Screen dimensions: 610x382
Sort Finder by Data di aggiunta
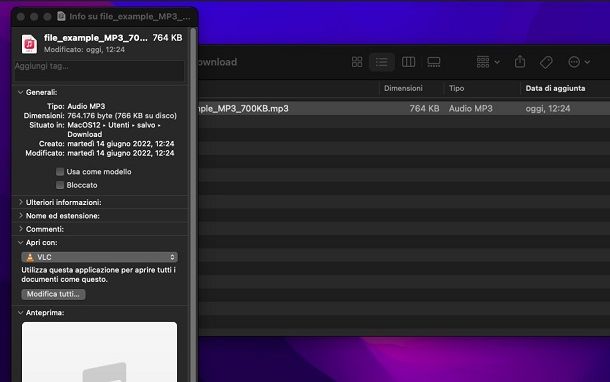(555, 88)
